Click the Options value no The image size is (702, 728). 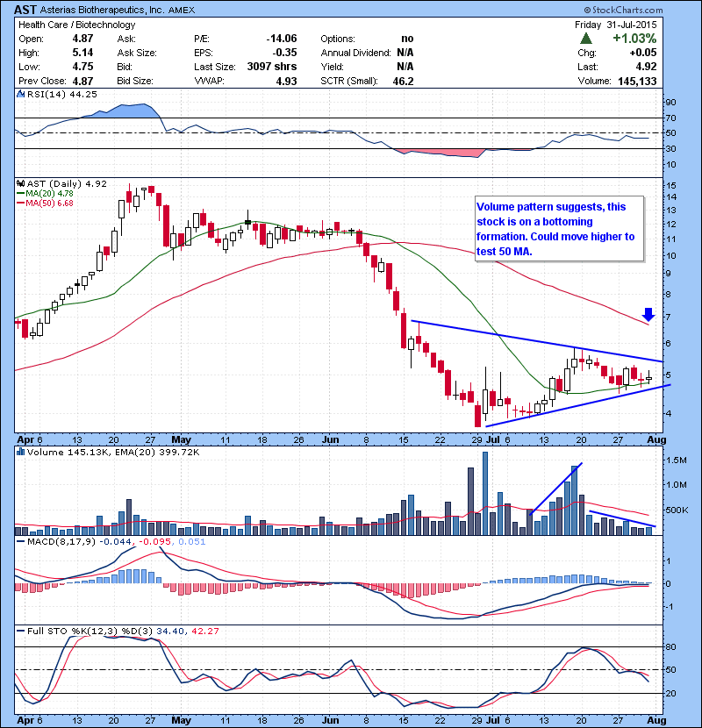(x=407, y=39)
